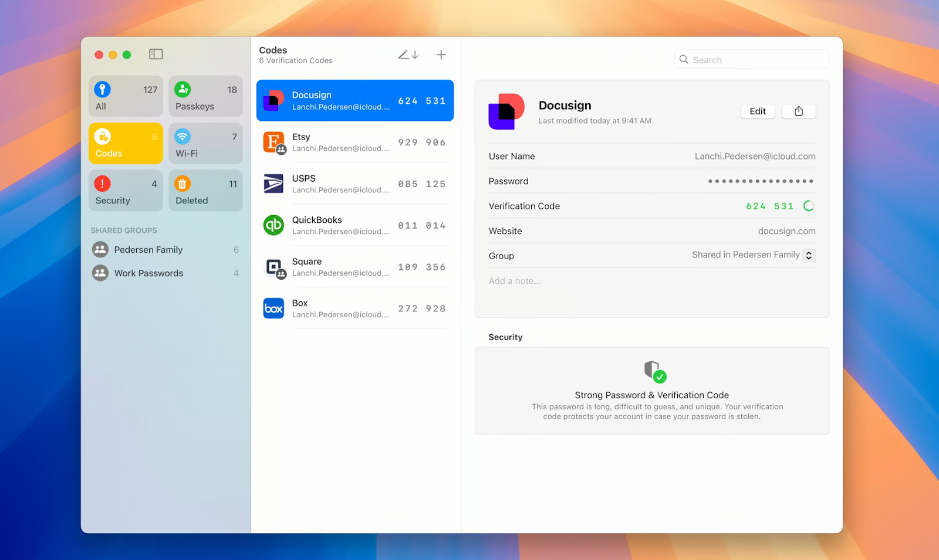Click the Box logo icon
The width and height of the screenshot is (939, 560).
pos(273,308)
